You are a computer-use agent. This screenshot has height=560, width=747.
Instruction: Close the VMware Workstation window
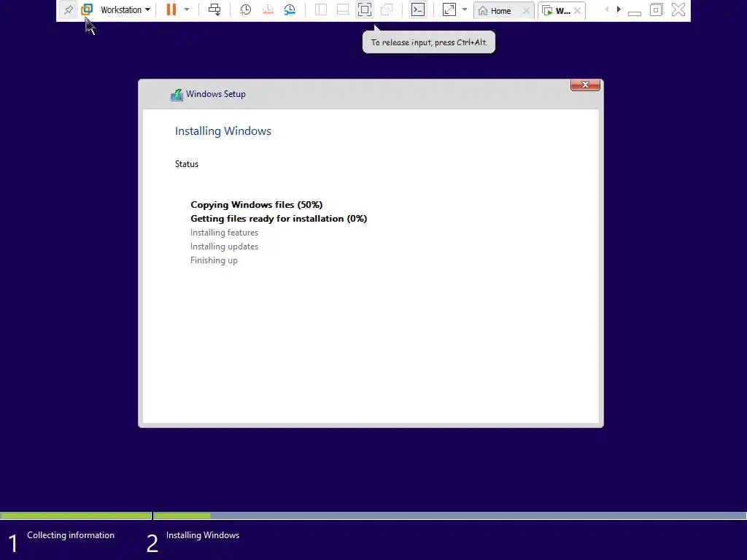(678, 9)
